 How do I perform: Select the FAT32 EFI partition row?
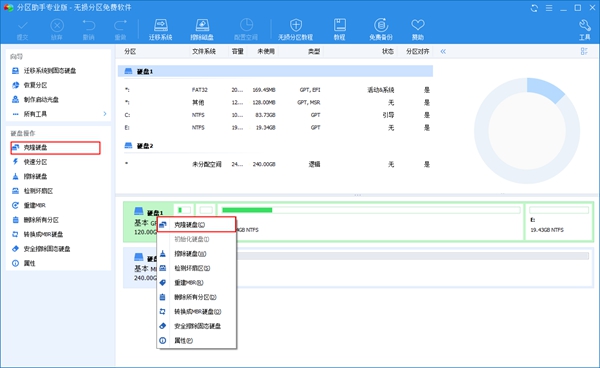click(x=276, y=90)
